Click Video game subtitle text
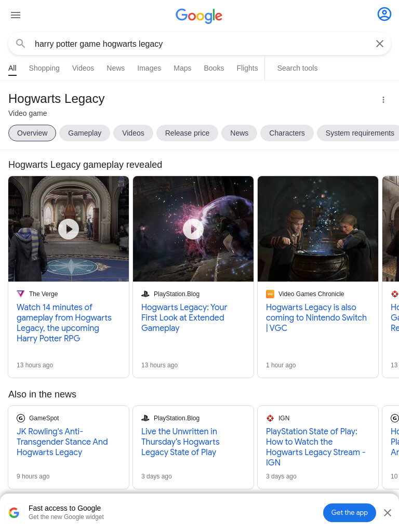This screenshot has height=532, width=399. (x=28, y=113)
